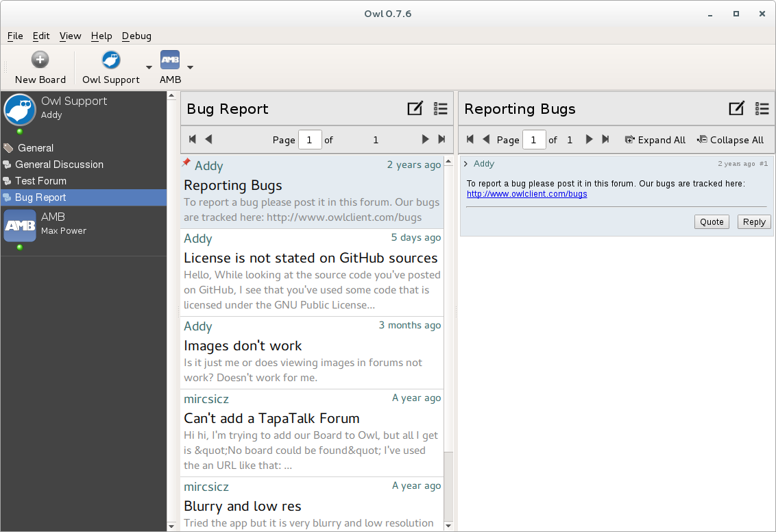Click author mircsicz on TapaTalk thread
This screenshot has height=532, width=776.
pos(206,399)
